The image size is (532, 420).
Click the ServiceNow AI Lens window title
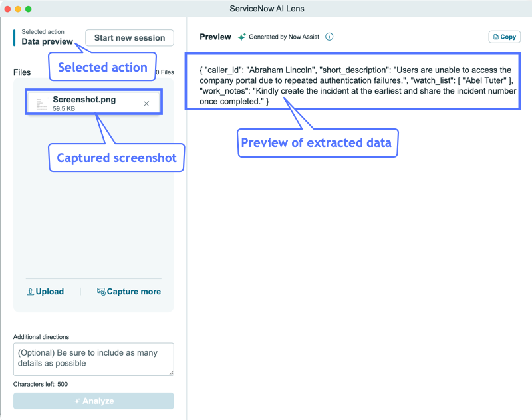click(267, 9)
